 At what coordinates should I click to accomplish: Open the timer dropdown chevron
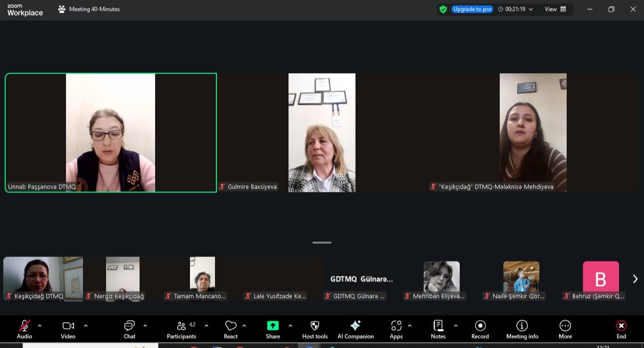531,9
